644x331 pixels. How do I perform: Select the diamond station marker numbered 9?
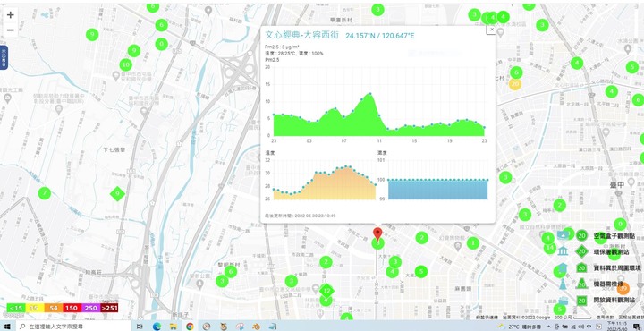click(x=117, y=193)
